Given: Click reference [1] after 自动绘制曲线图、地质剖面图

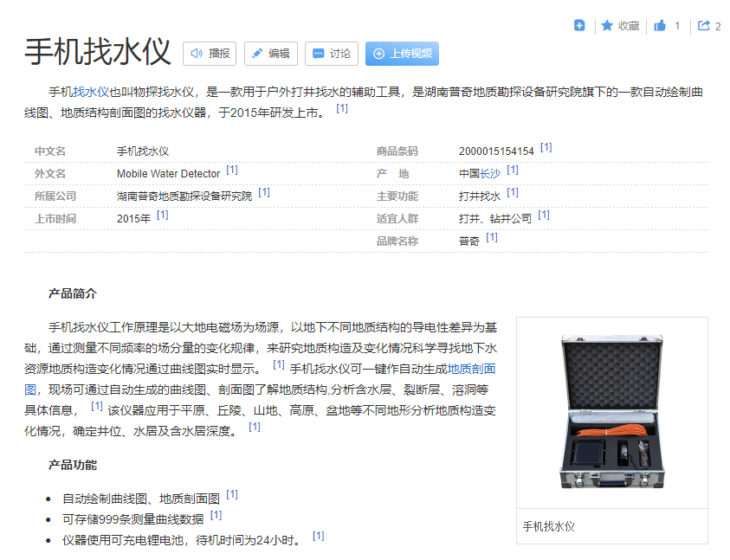Looking at the screenshot, I should 232,494.
